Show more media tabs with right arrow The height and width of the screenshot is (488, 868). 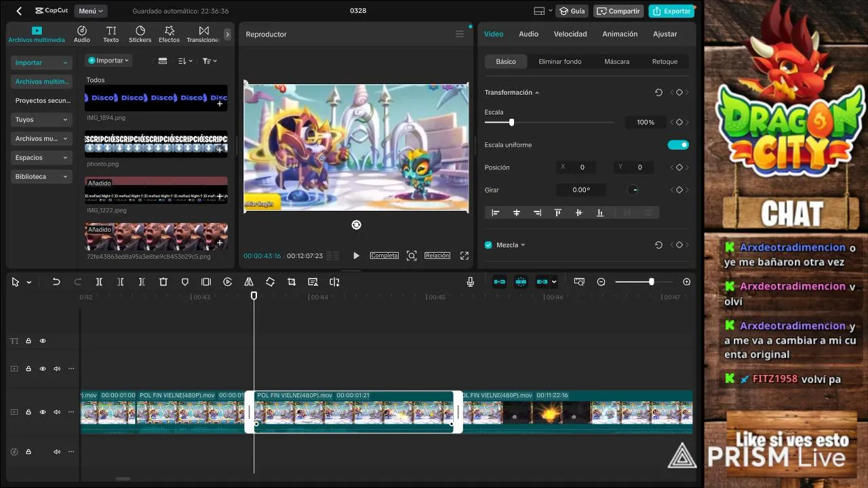pos(227,34)
